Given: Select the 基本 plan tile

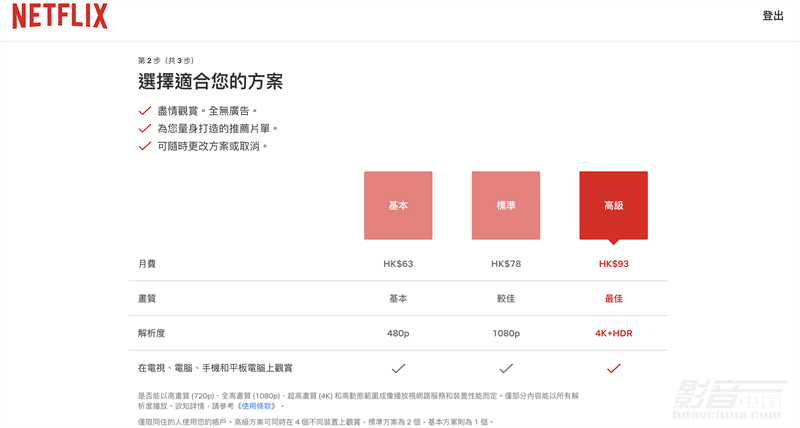Looking at the screenshot, I should (398, 205).
